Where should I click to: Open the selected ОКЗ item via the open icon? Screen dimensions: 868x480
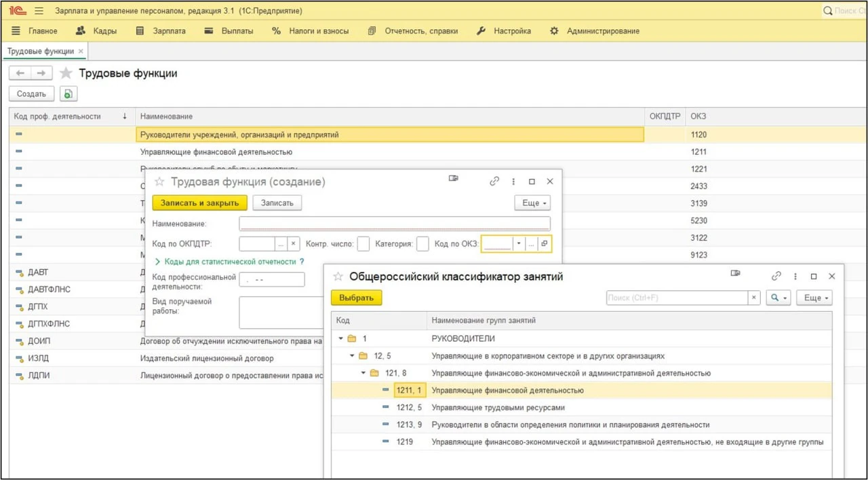tap(545, 244)
